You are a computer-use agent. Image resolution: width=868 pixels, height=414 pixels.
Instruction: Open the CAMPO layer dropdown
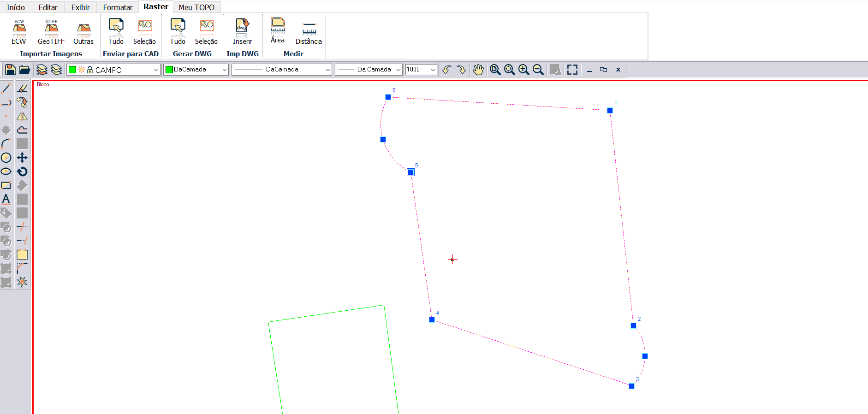156,70
